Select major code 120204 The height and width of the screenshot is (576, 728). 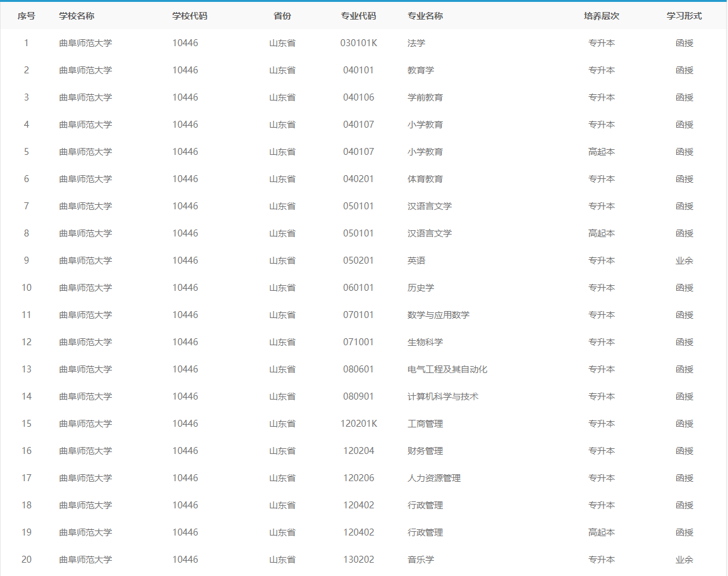point(358,451)
